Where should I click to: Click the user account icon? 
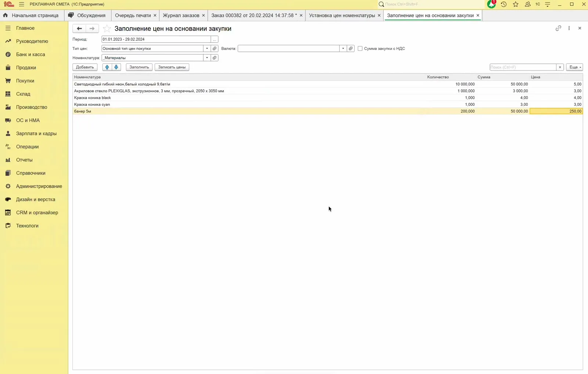(x=527, y=4)
